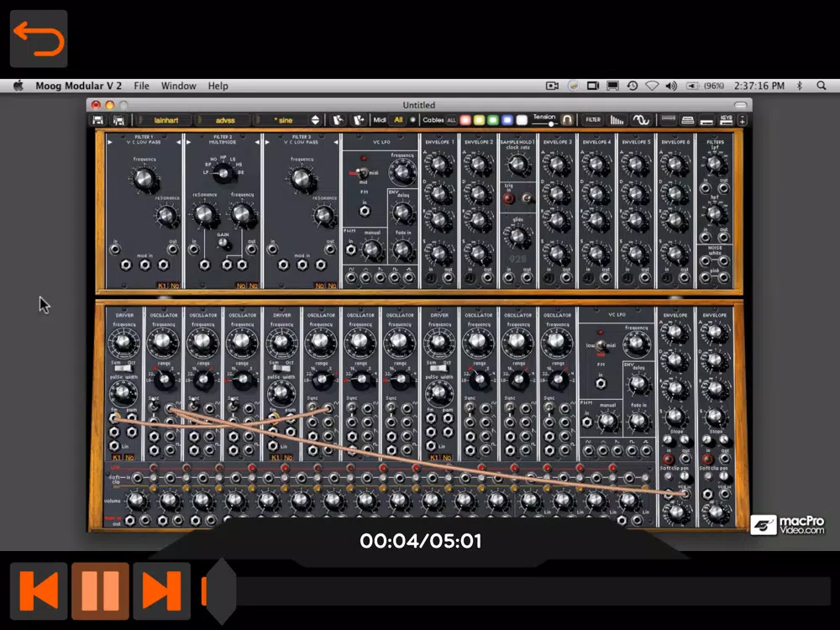
Task: Click the volume icon in menu bar
Action: 670,86
